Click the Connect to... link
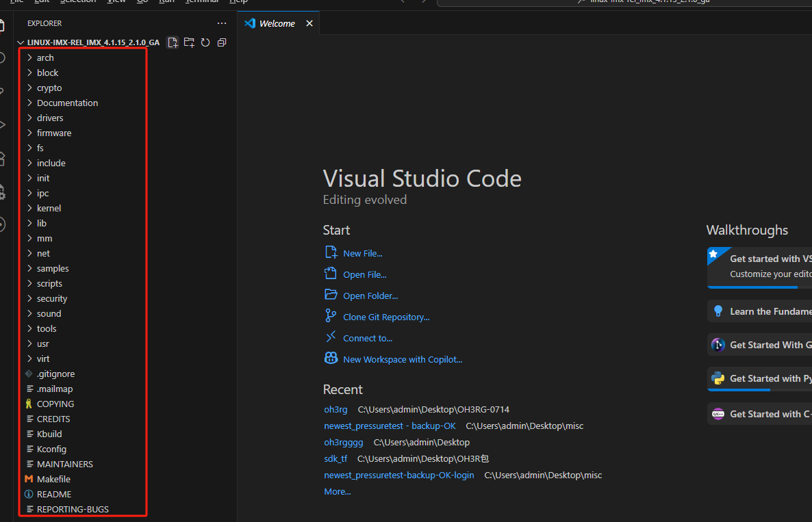Image resolution: width=812 pixels, height=522 pixels. pos(368,339)
